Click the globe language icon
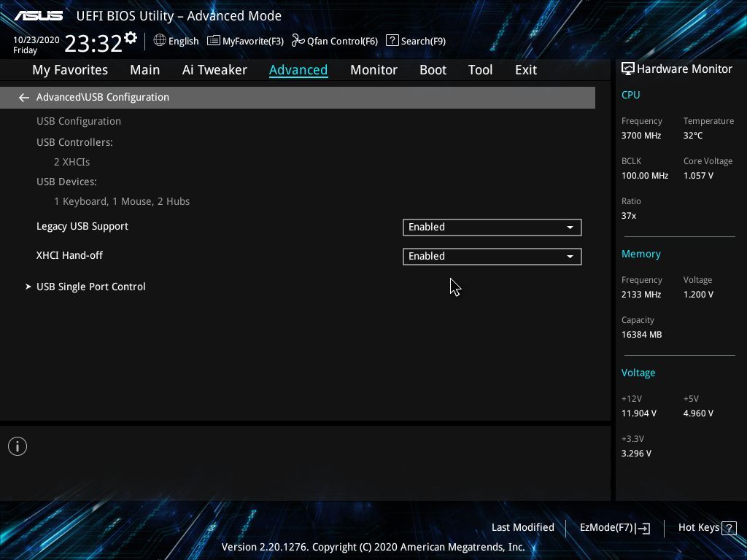The image size is (747, 560). point(160,41)
